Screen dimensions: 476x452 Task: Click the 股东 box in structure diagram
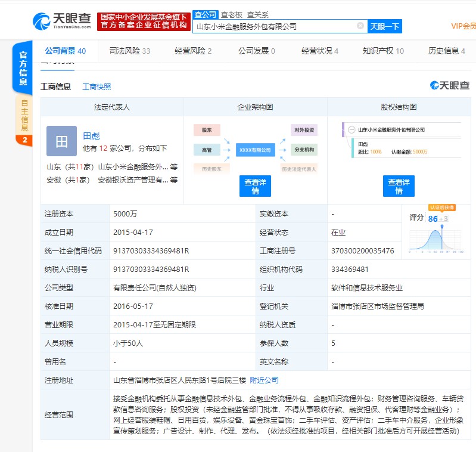(207, 130)
